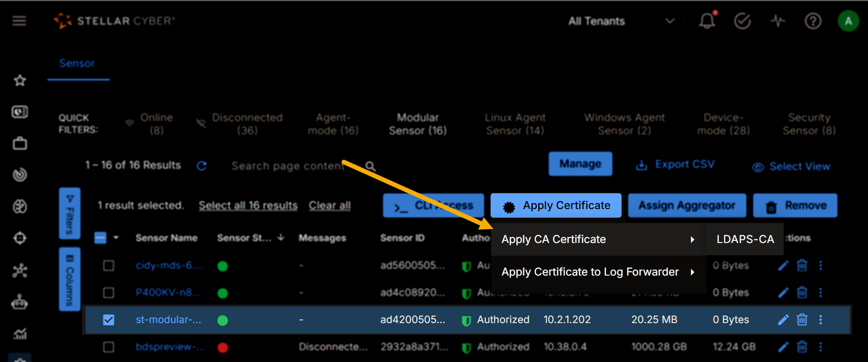Screen dimensions: 868x362
Task: Open the robot icon in sidebar
Action: click(x=19, y=302)
